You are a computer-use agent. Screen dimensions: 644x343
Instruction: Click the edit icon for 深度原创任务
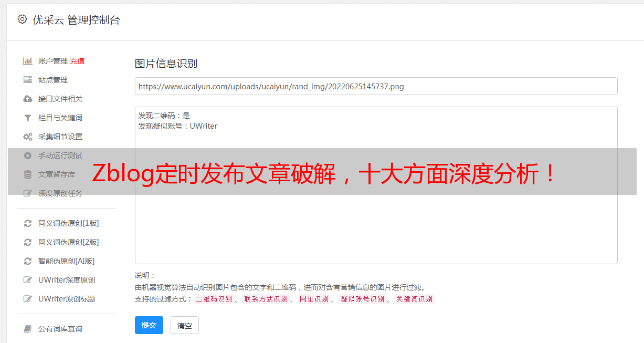(28, 193)
